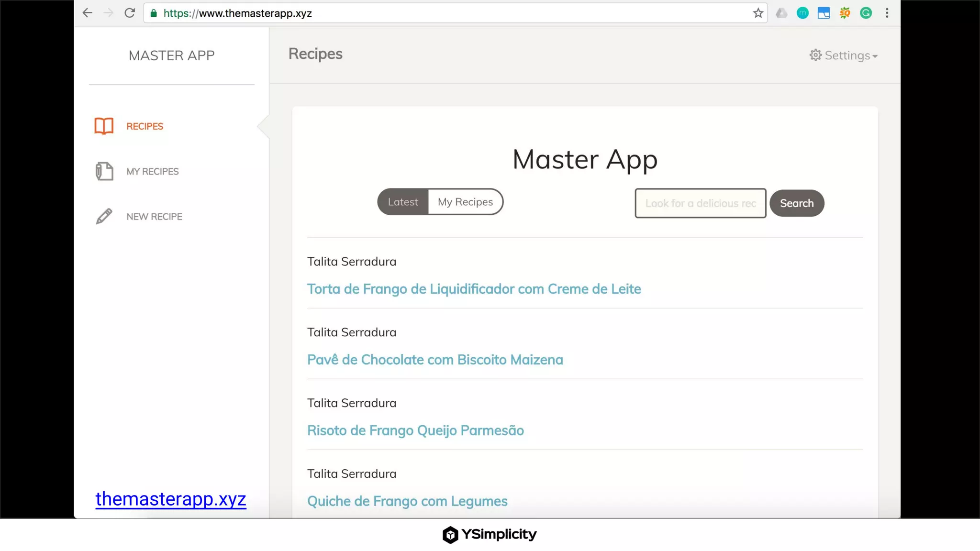Click the green padlock security icon
Image resolution: width=980 pixels, height=551 pixels.
[154, 13]
